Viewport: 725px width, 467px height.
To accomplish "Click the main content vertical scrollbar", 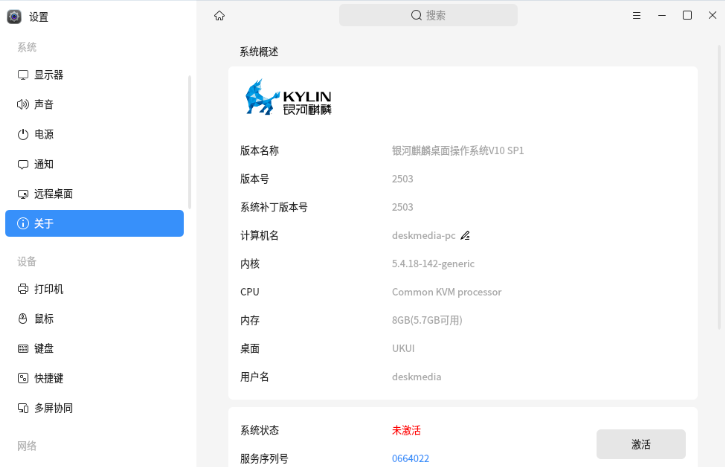I will coord(719,187).
